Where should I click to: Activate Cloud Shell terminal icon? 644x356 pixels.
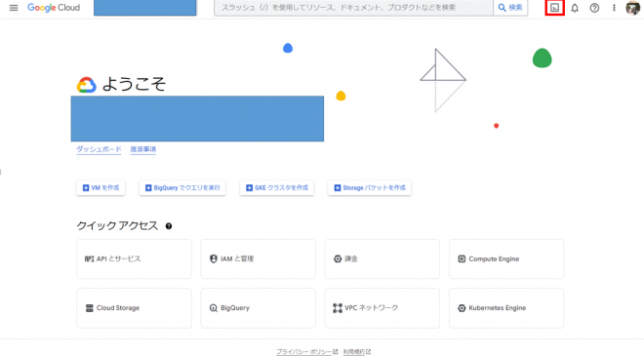click(555, 8)
